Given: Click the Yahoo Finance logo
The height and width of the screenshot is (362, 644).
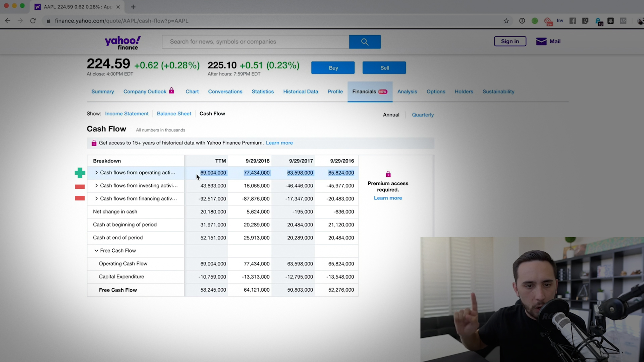Looking at the screenshot, I should pos(123,43).
